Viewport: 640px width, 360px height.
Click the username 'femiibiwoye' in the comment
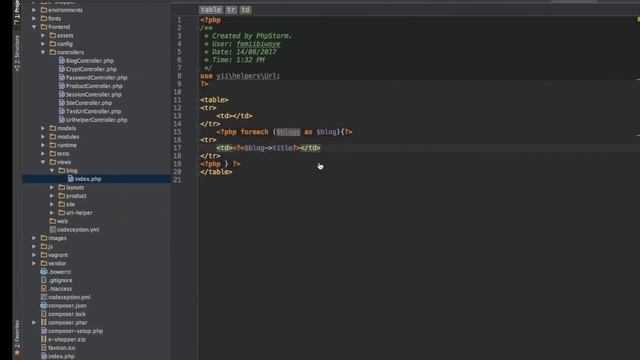pos(258,44)
